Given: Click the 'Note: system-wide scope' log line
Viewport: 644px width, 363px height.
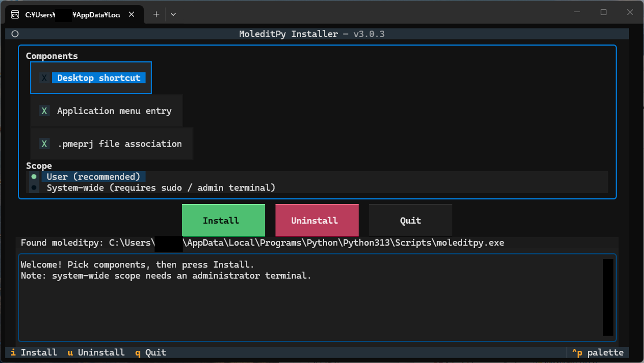Looking at the screenshot, I should 166,276.
